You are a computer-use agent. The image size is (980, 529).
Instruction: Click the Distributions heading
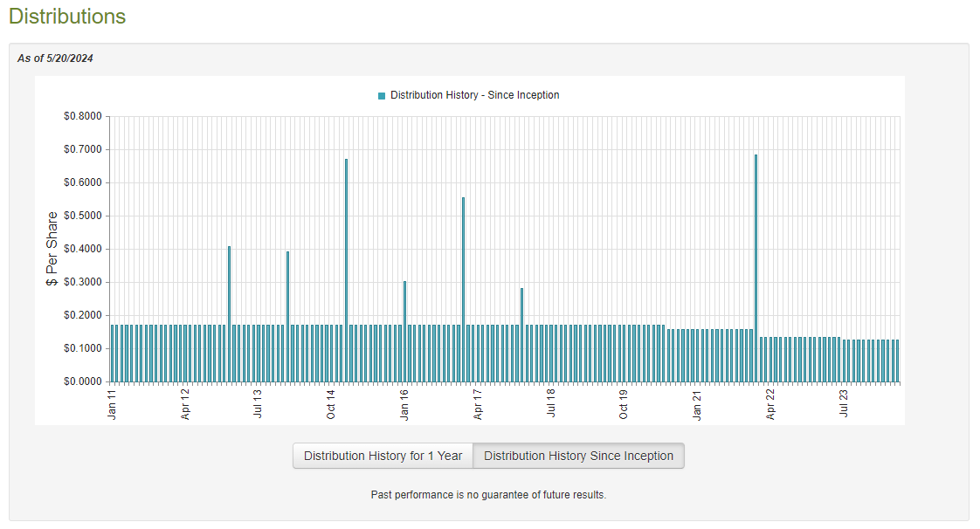[x=67, y=17]
